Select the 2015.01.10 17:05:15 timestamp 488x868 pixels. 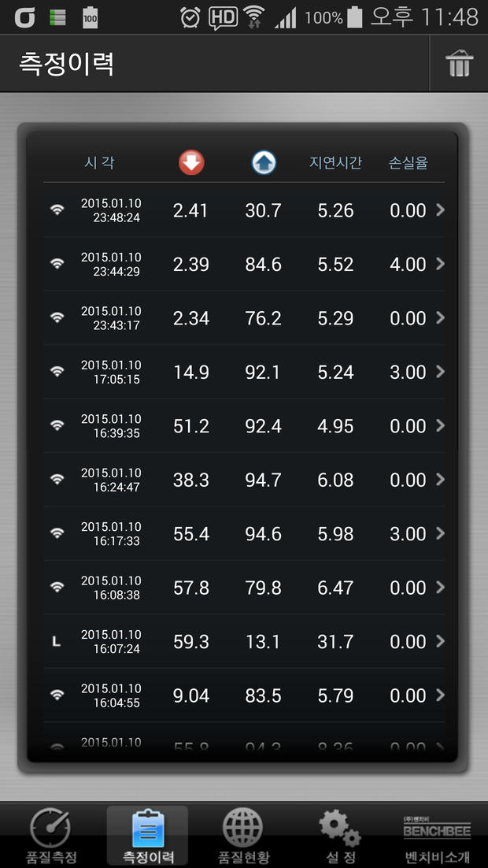pos(111,372)
